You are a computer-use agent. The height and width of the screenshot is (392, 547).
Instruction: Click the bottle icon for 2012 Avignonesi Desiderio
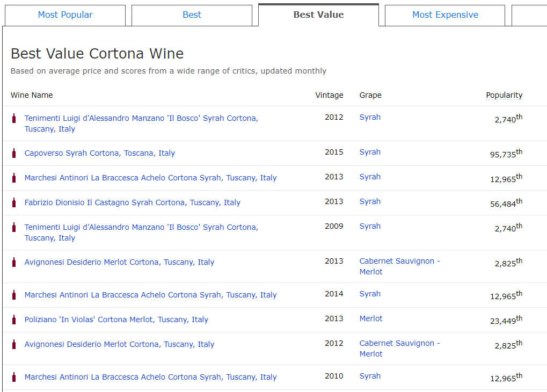click(x=14, y=344)
